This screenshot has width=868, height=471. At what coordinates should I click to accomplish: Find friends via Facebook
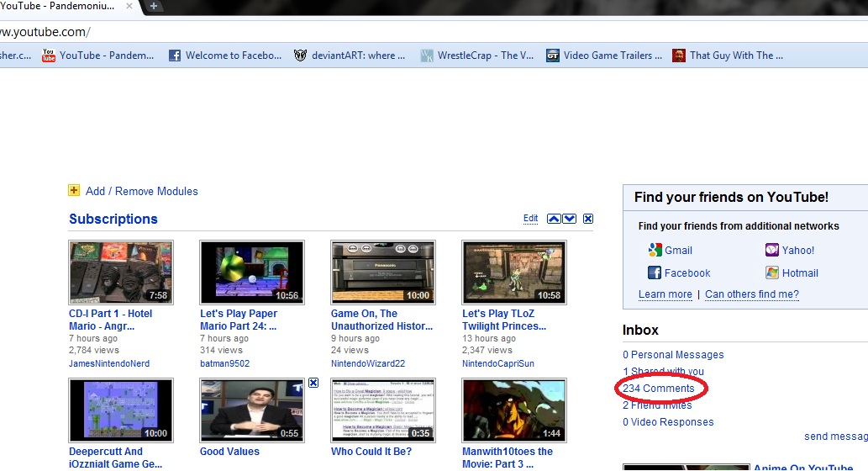(679, 273)
